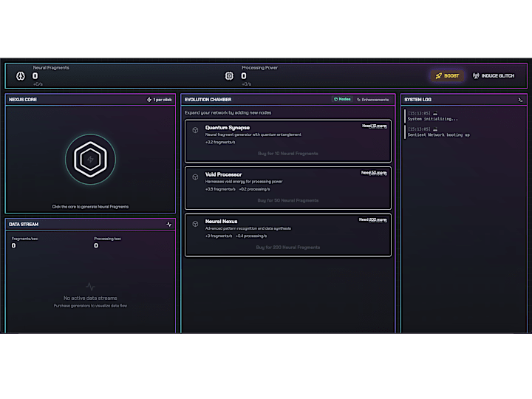Click the 'Need 10 more' badge
The width and height of the screenshot is (532, 399).
(374, 126)
